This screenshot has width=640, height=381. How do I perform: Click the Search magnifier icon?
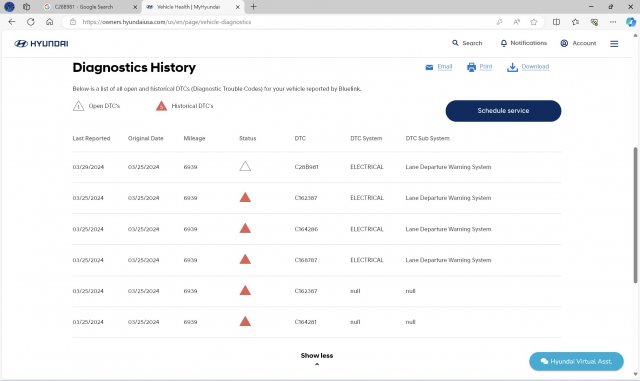click(455, 43)
